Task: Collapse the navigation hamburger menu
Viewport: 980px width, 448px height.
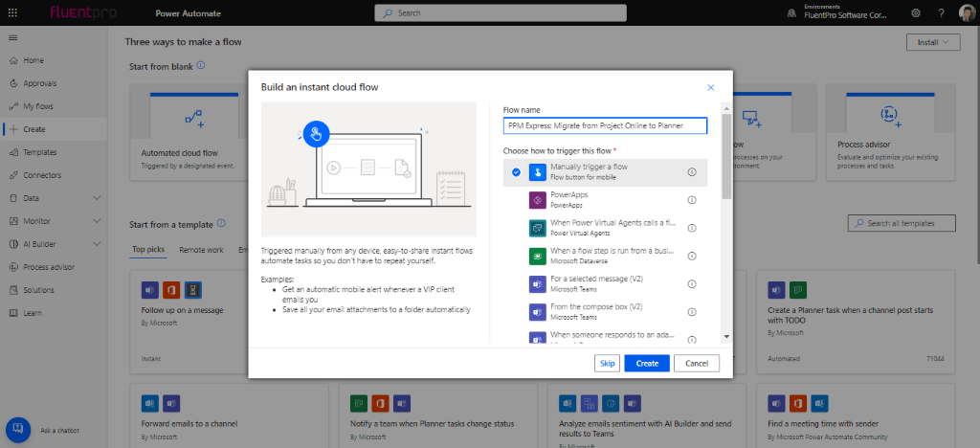Action: (x=12, y=38)
